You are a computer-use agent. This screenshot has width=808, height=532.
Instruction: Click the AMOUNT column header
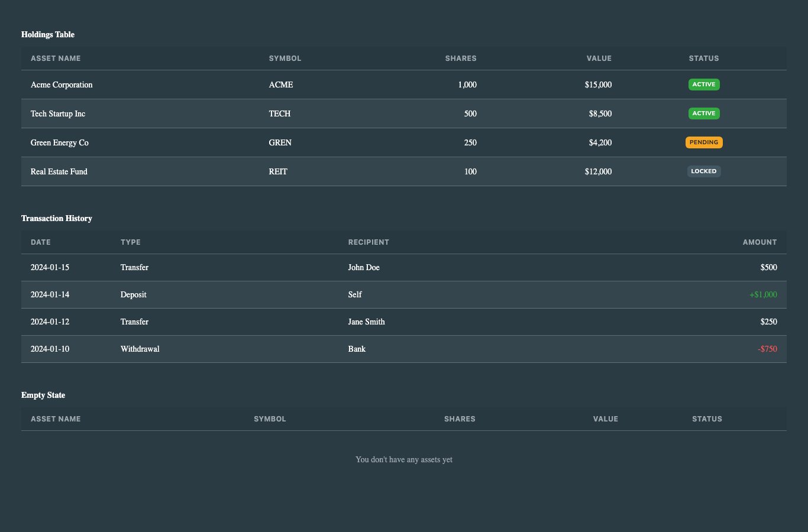tap(760, 242)
